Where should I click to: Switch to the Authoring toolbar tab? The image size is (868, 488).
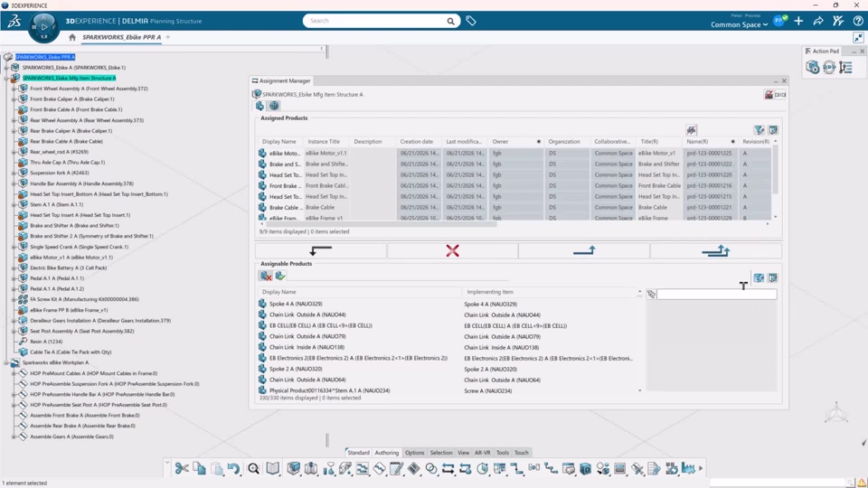(x=386, y=453)
